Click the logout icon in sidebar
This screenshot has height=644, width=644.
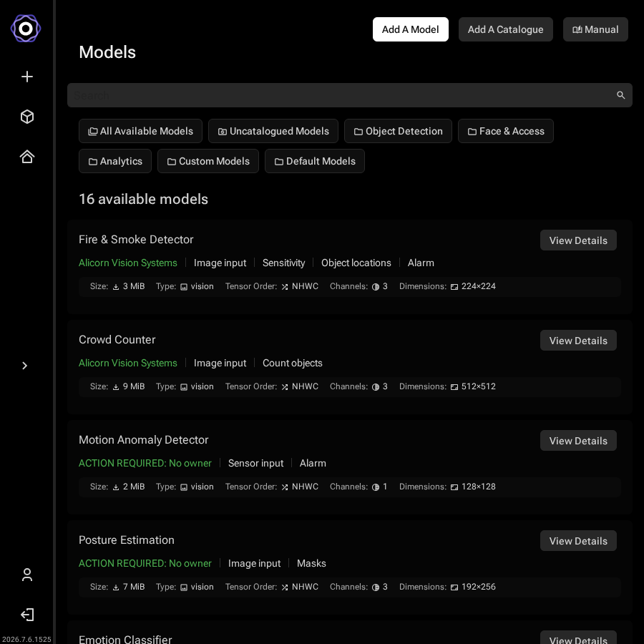coord(27,615)
